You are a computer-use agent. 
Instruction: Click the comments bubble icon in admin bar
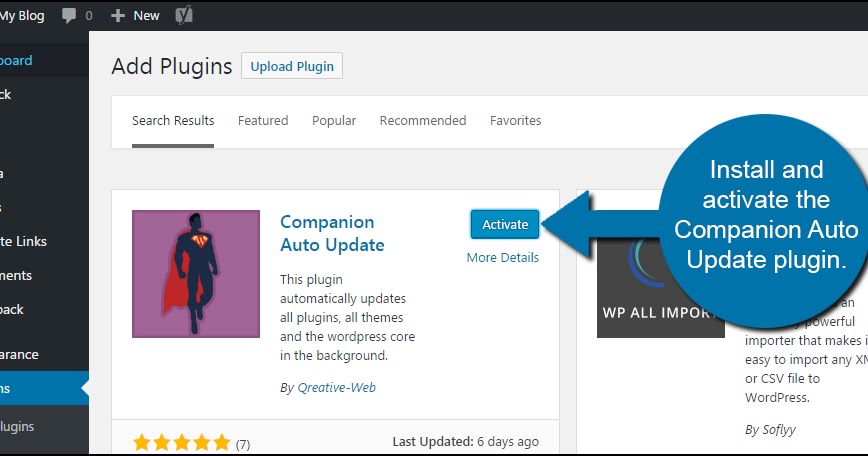pos(70,15)
